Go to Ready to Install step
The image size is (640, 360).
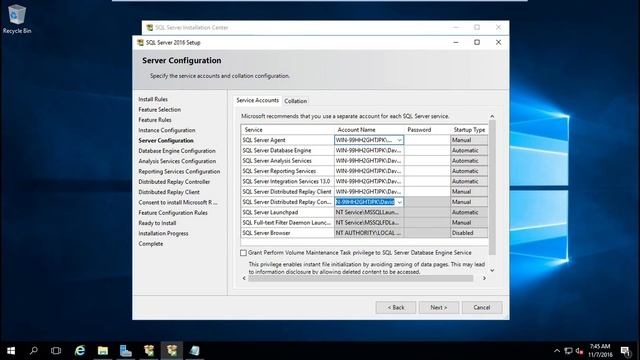tap(157, 223)
